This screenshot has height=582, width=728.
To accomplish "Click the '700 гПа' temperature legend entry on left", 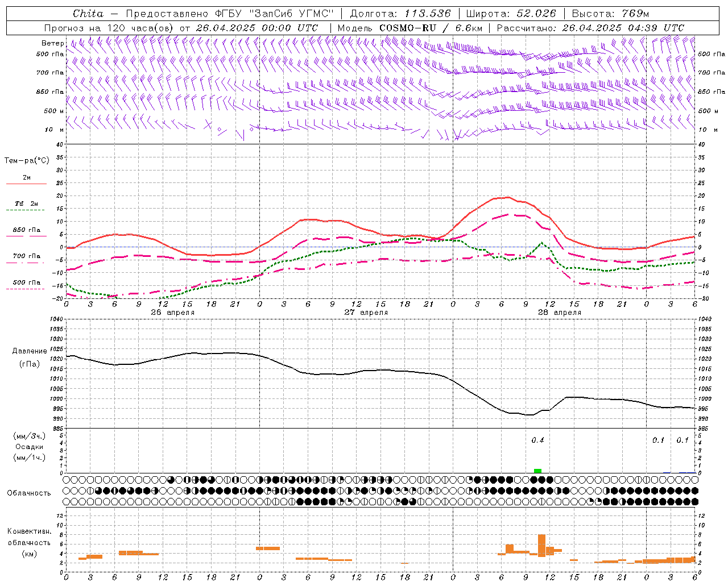I will [26, 256].
